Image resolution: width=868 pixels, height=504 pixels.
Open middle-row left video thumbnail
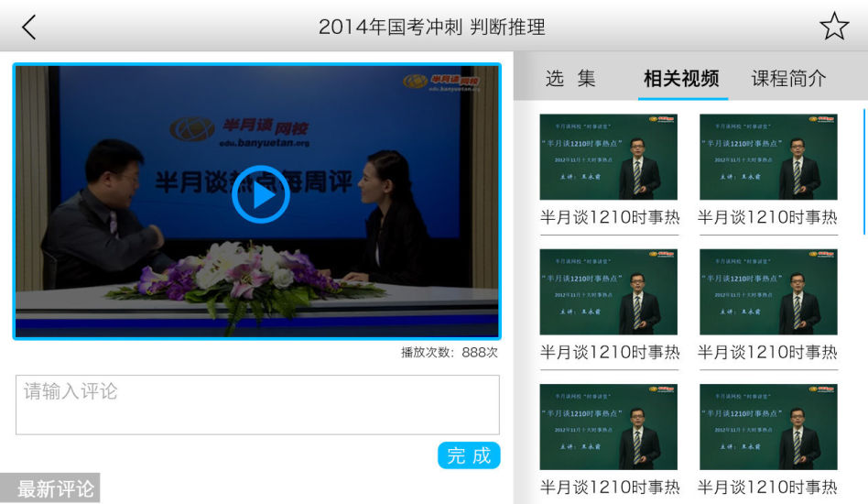click(608, 291)
